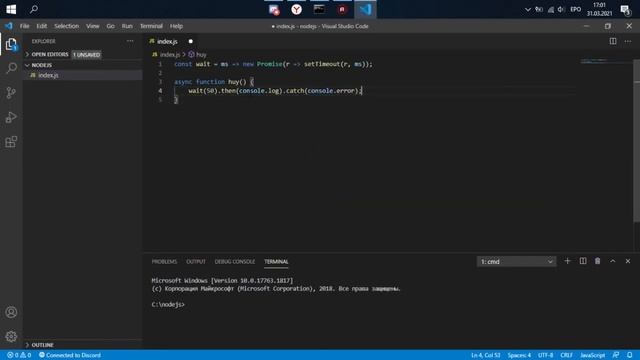
Task: Click the 1 UNSAVED badge
Action: click(x=87, y=54)
